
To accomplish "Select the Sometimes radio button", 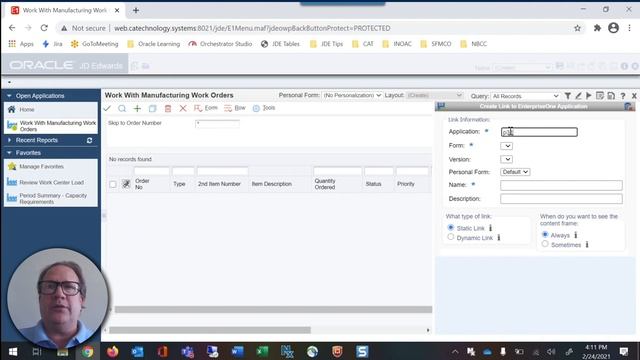I will (545, 244).
